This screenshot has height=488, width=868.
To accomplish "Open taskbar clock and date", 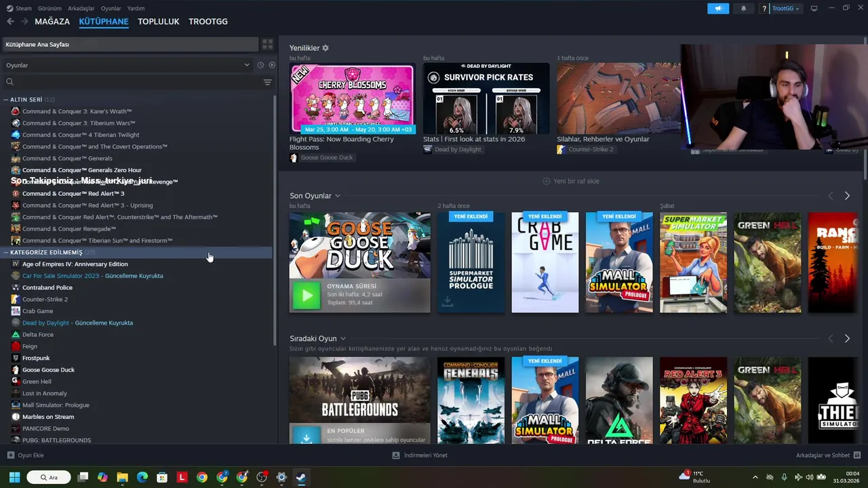I will pos(846,477).
